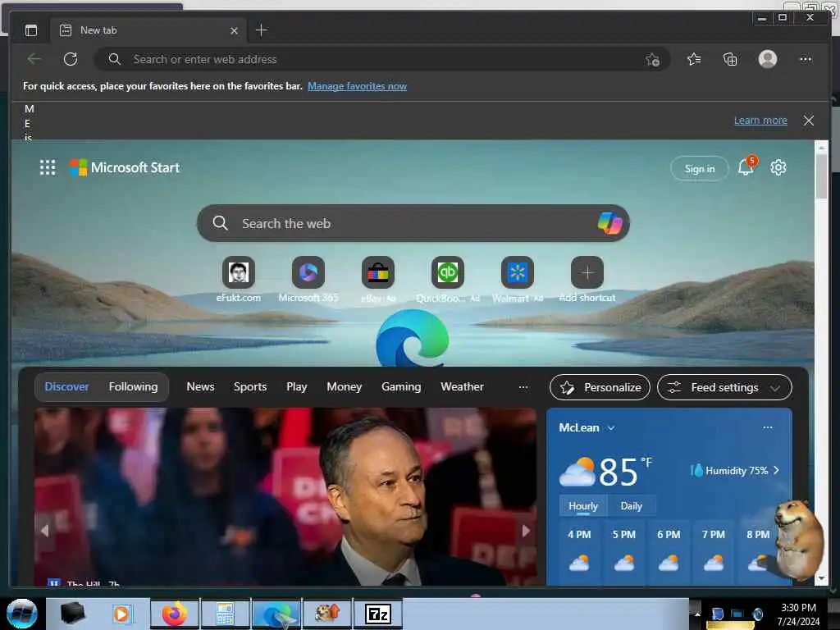Open the app launcher grid icon

point(48,167)
